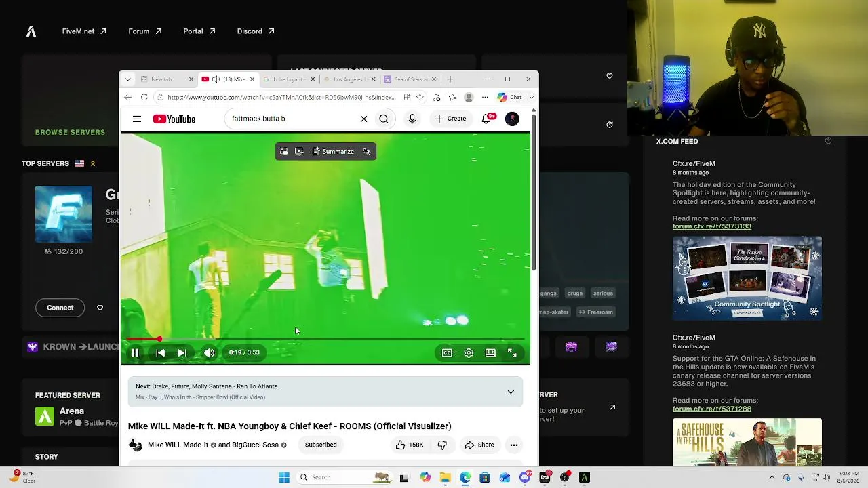Open the YouTube account avatar menu

tap(513, 119)
